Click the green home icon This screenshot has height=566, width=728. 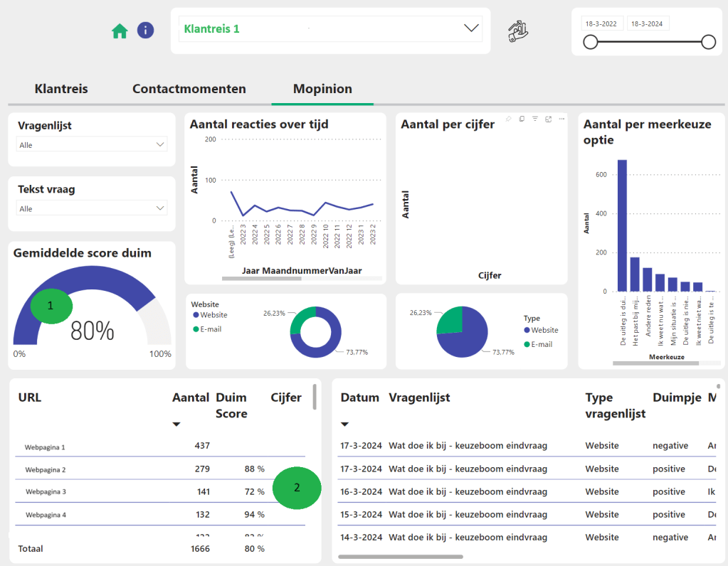(120, 31)
